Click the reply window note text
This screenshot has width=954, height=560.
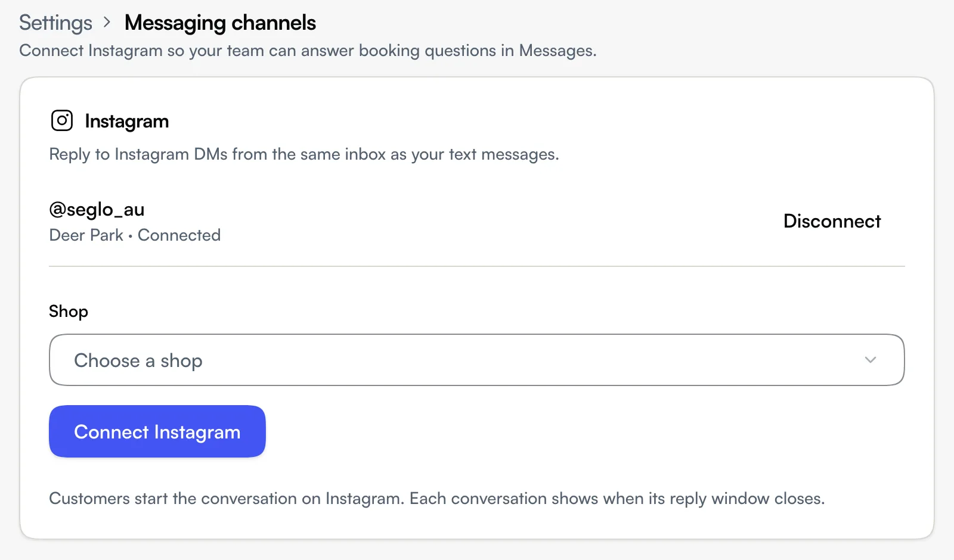pyautogui.click(x=436, y=498)
